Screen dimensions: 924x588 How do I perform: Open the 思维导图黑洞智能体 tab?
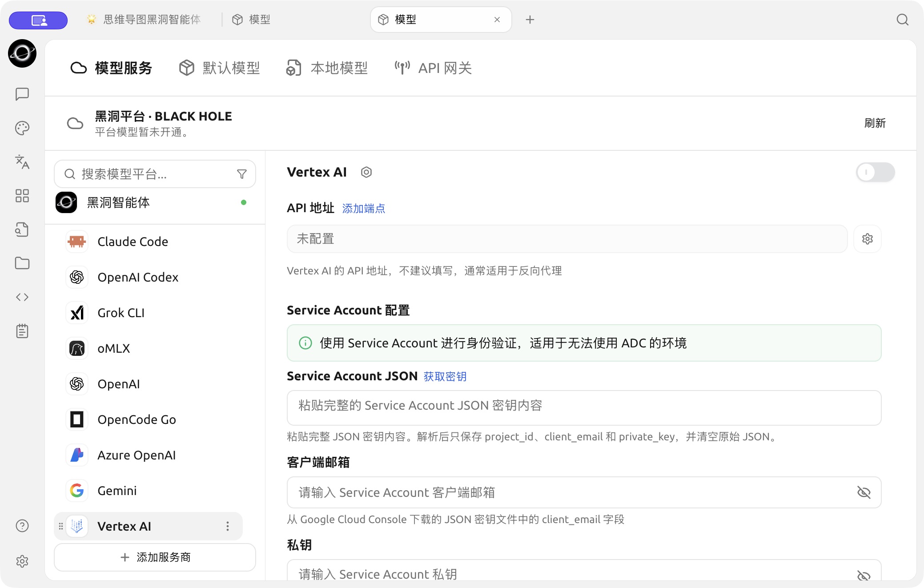pos(144,20)
